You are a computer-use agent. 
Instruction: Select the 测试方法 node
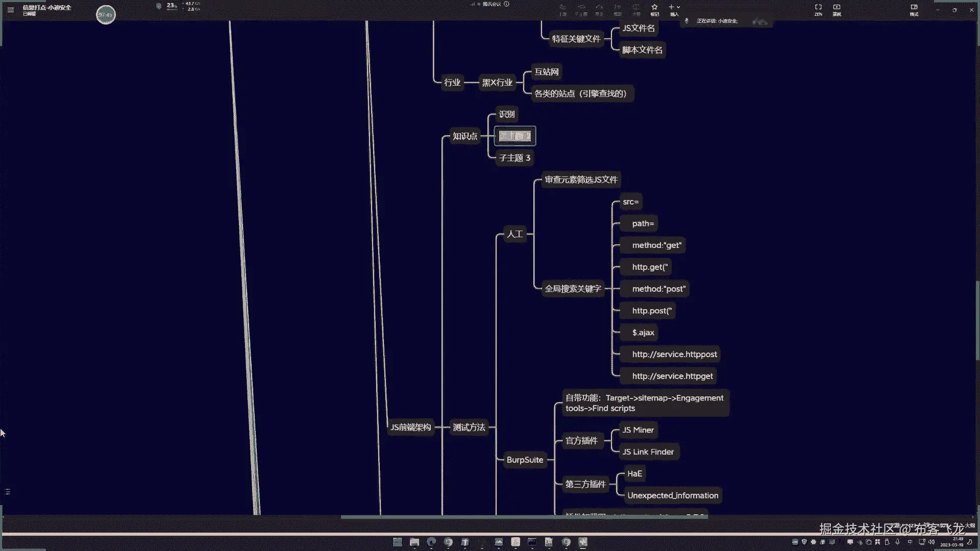[469, 427]
